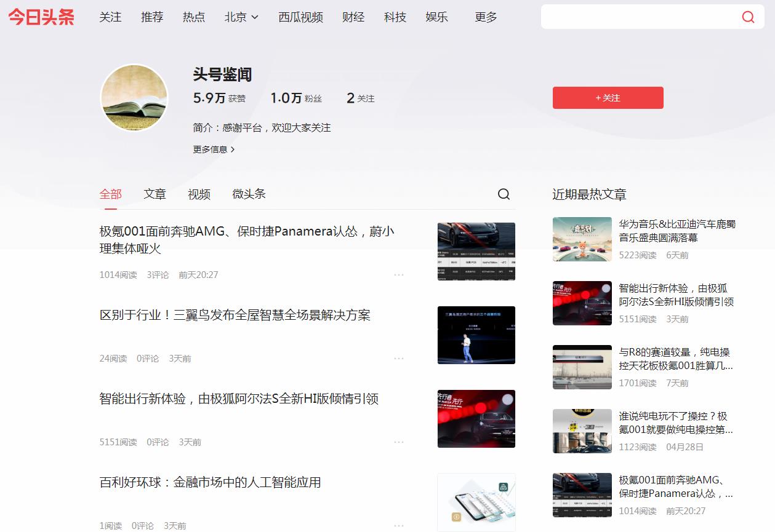Click thumbnail of 极氪001面前奔驰AMG main article
This screenshot has height=532, width=775.
(x=476, y=252)
